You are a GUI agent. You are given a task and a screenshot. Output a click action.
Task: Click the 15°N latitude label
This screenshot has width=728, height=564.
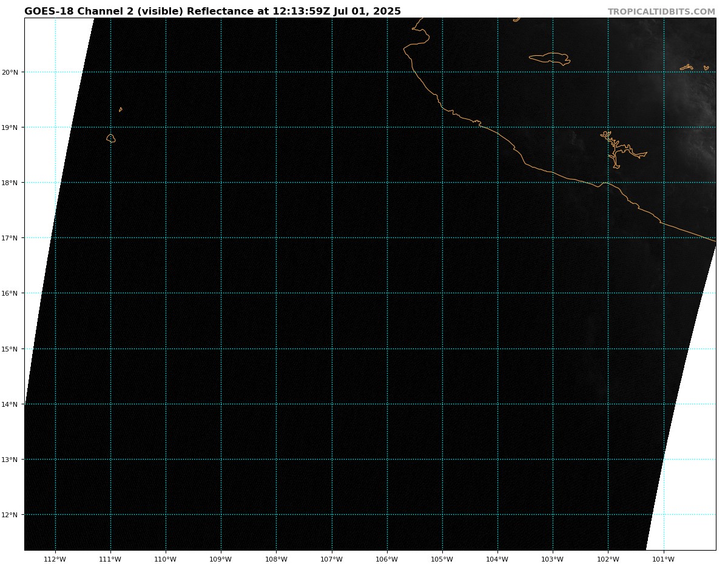(x=10, y=349)
